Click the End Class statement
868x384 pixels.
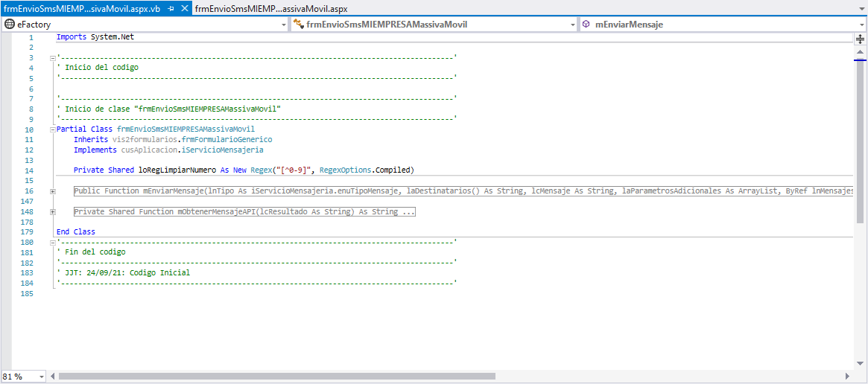click(76, 232)
